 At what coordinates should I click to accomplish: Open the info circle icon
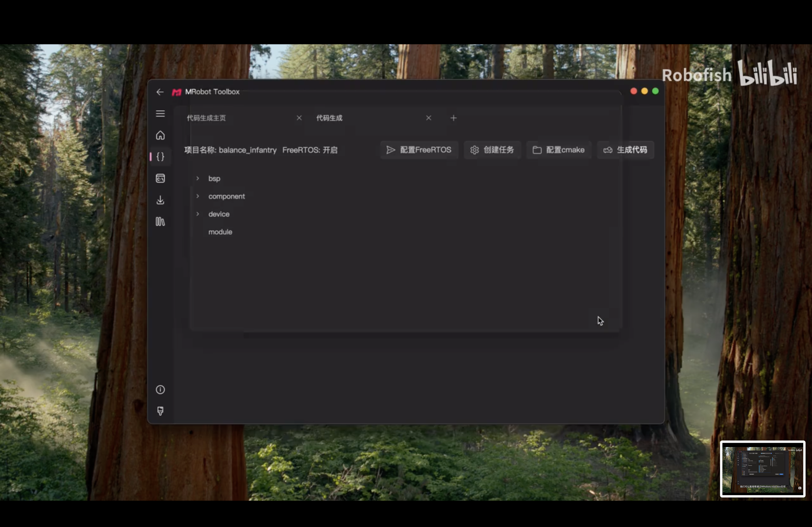coord(160,390)
